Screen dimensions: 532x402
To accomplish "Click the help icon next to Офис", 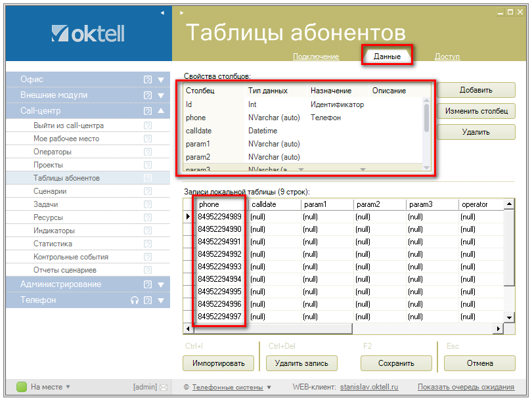I will click(x=148, y=79).
